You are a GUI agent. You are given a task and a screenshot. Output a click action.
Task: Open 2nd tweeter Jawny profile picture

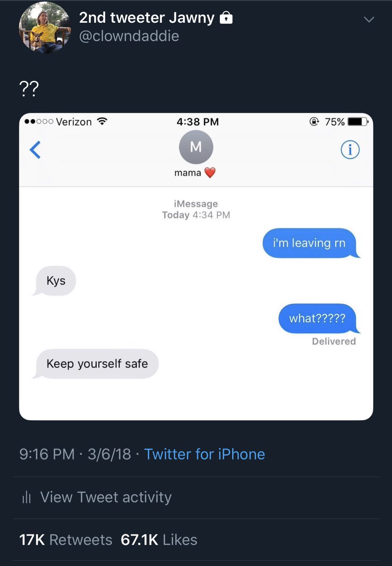click(x=45, y=28)
